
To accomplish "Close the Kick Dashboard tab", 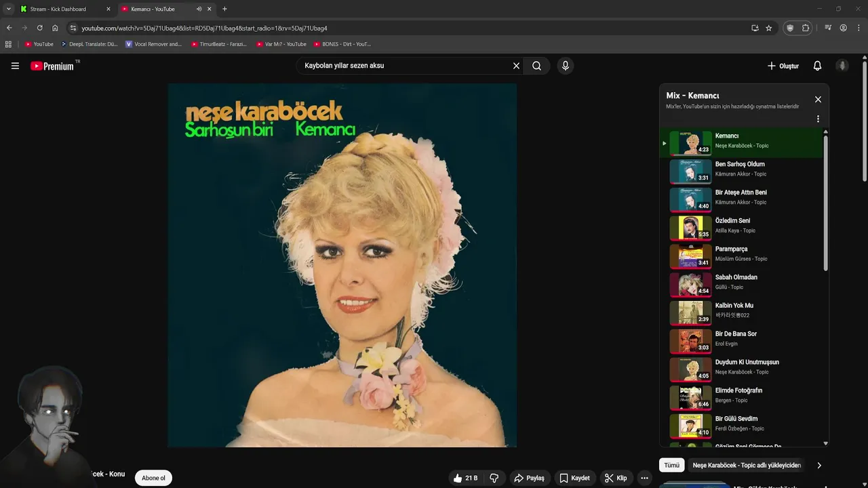I will click(108, 9).
